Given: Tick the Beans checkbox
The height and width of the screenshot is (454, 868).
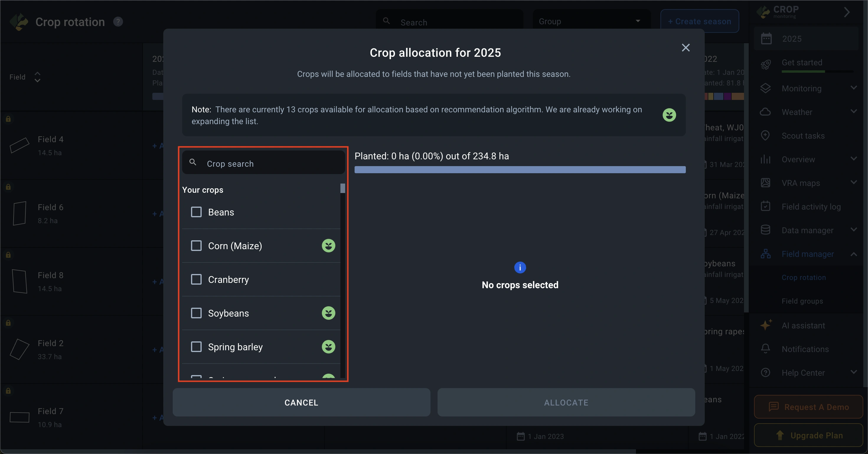Looking at the screenshot, I should click(x=196, y=212).
